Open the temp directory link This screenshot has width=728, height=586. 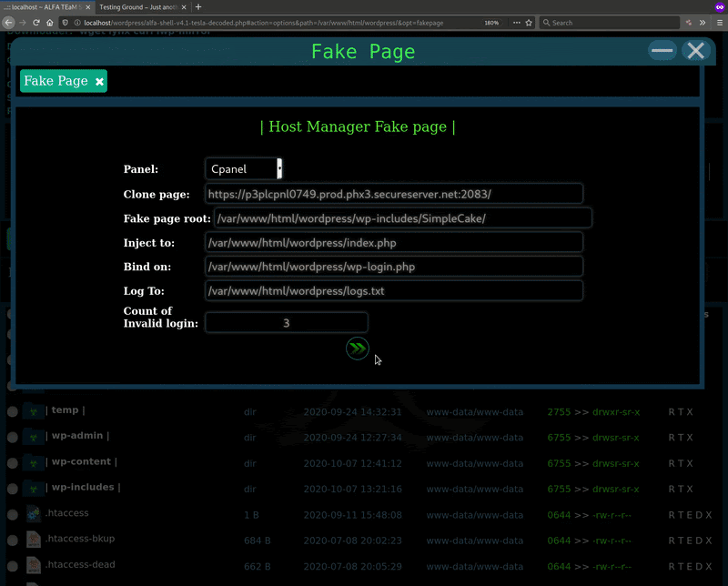tap(65, 410)
